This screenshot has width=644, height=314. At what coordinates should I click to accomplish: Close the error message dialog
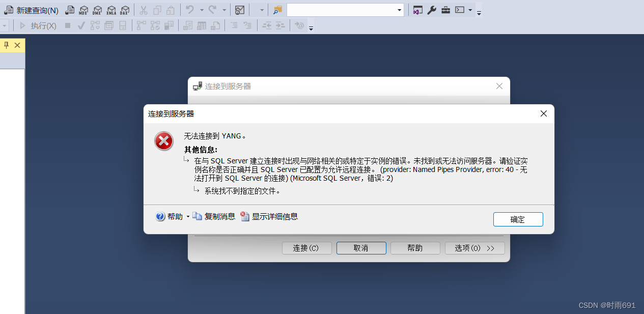(x=543, y=113)
